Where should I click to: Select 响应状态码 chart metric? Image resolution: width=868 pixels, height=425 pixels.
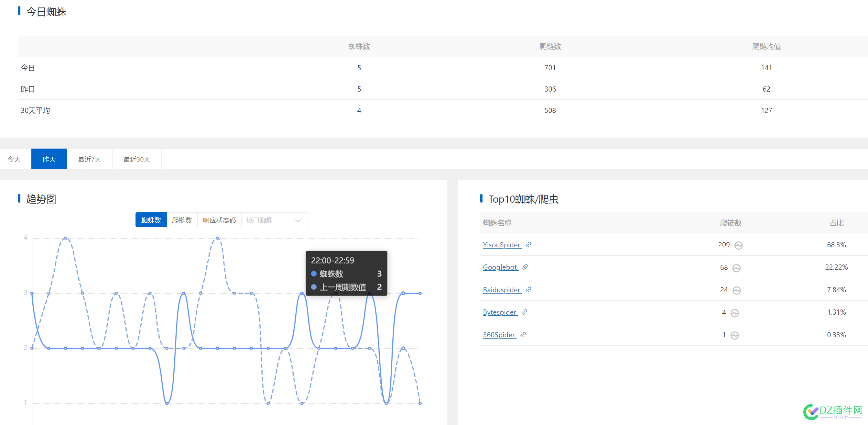(x=219, y=220)
